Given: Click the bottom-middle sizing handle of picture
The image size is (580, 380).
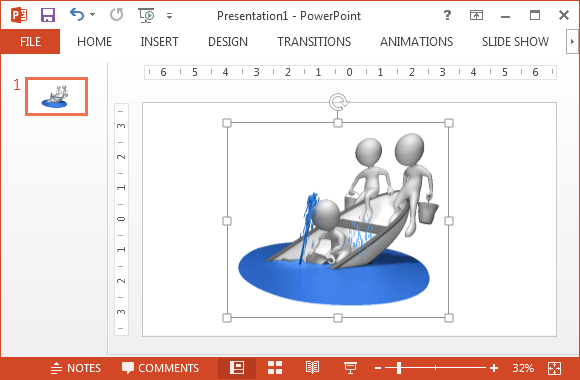Looking at the screenshot, I should click(338, 318).
